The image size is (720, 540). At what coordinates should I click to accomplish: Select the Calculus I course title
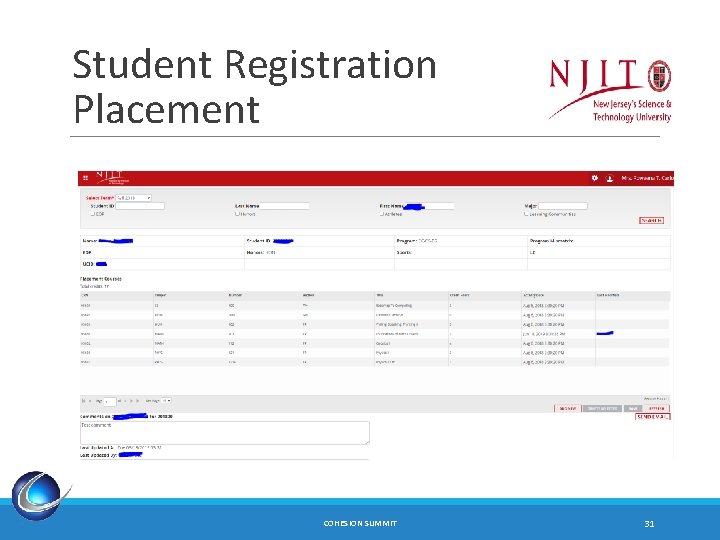(383, 343)
